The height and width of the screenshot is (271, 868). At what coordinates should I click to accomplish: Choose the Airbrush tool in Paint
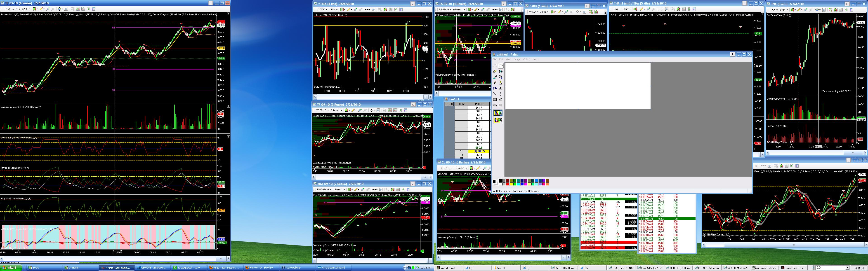495,88
